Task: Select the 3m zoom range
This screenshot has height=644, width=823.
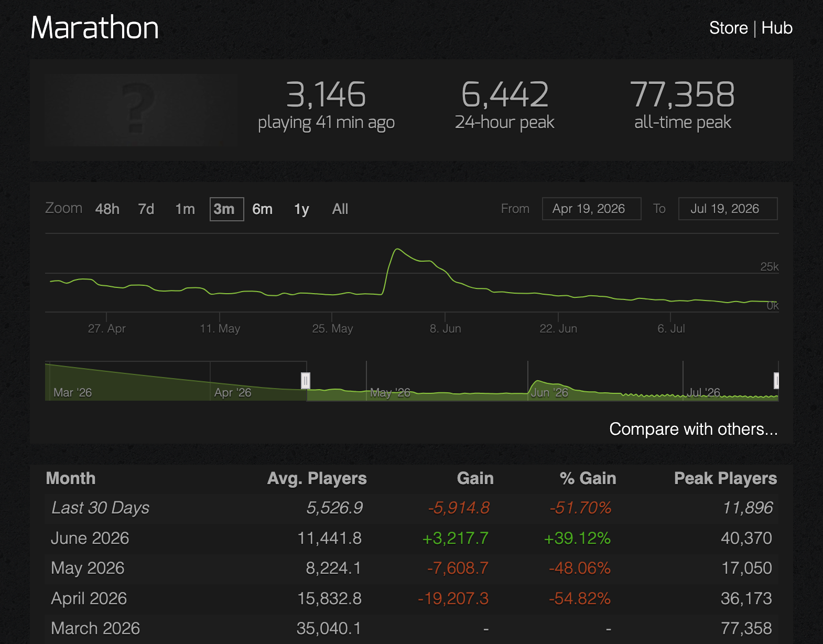Action: tap(226, 209)
